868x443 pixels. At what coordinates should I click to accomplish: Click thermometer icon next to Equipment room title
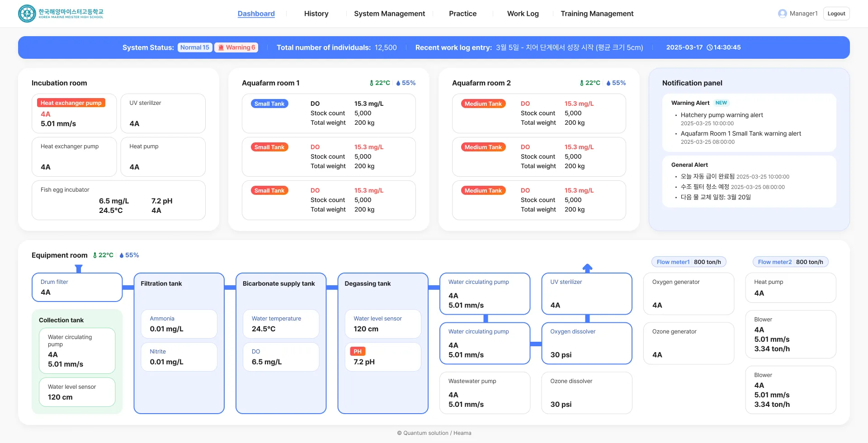(95, 255)
